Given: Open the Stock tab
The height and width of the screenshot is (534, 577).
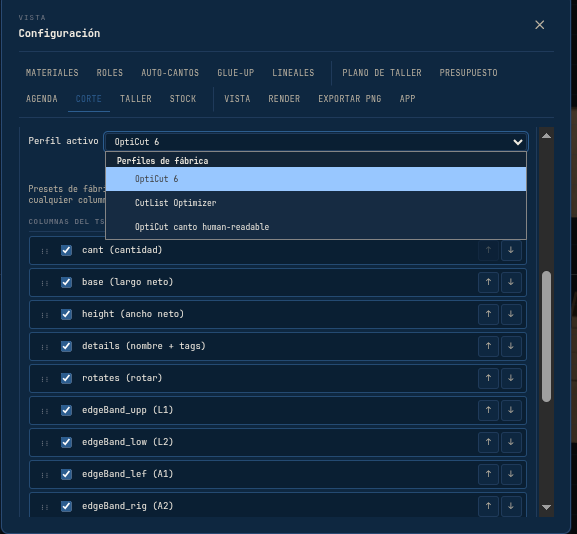Looking at the screenshot, I should [x=183, y=99].
